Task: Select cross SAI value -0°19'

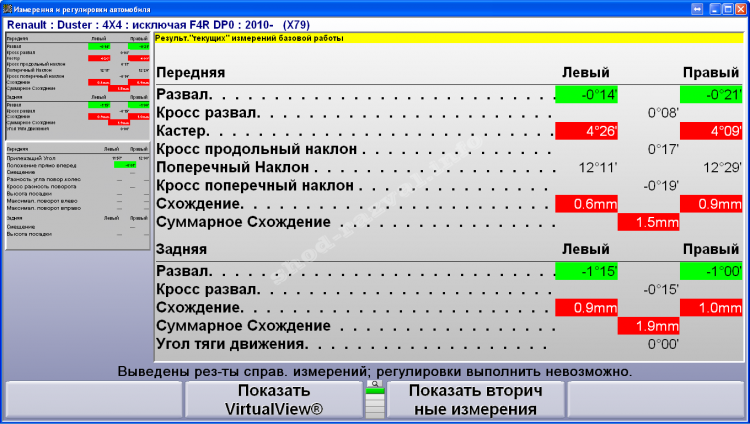Action: coord(661,186)
